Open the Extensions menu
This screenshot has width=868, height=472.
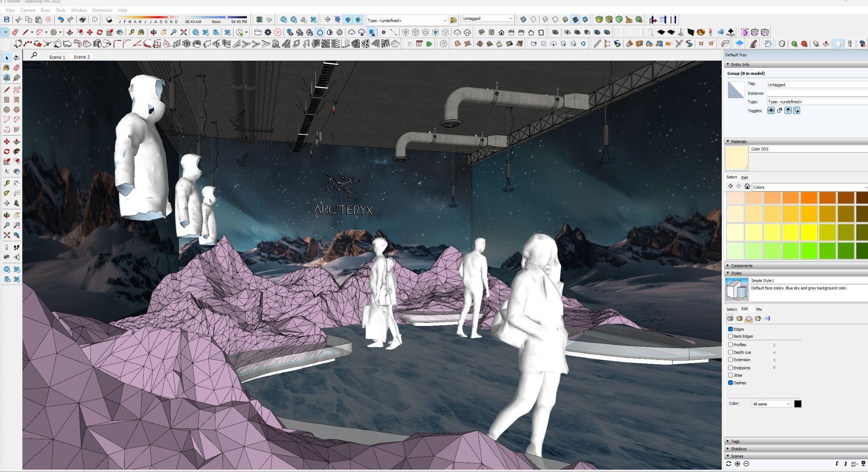102,10
